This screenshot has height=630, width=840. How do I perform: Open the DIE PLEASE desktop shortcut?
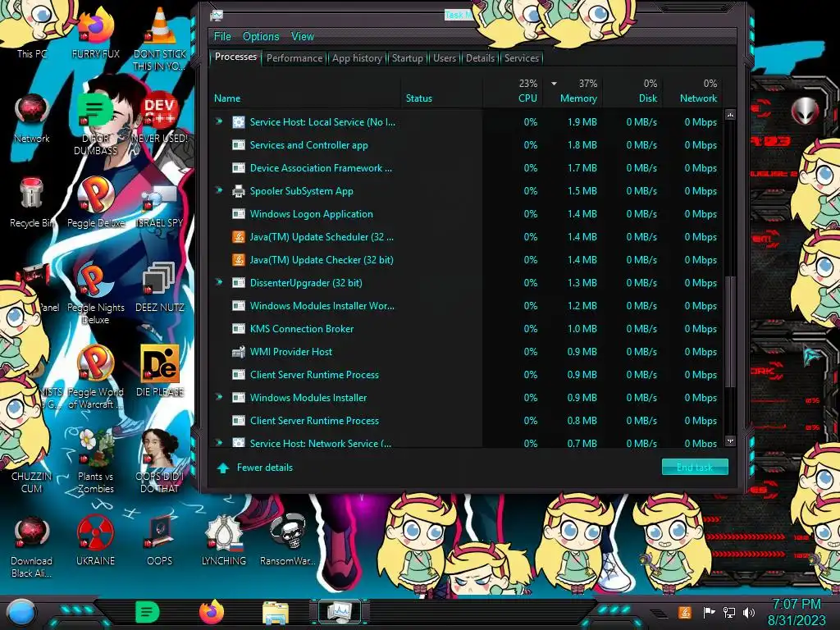tap(160, 372)
